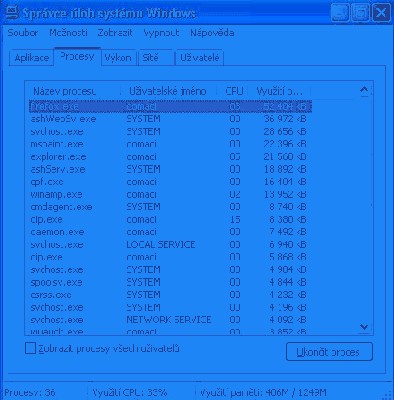This screenshot has width=394, height=400.
Task: Open the Zobrazit menu
Action: coord(115,33)
